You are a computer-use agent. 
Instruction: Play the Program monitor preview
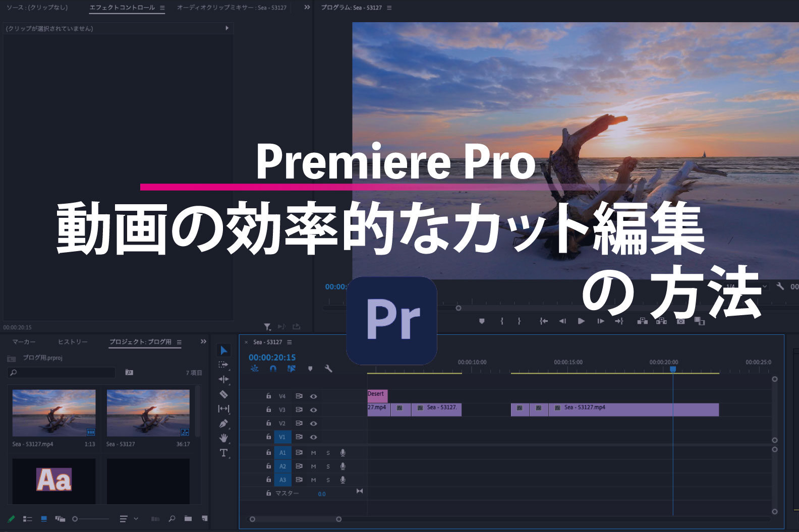click(581, 321)
